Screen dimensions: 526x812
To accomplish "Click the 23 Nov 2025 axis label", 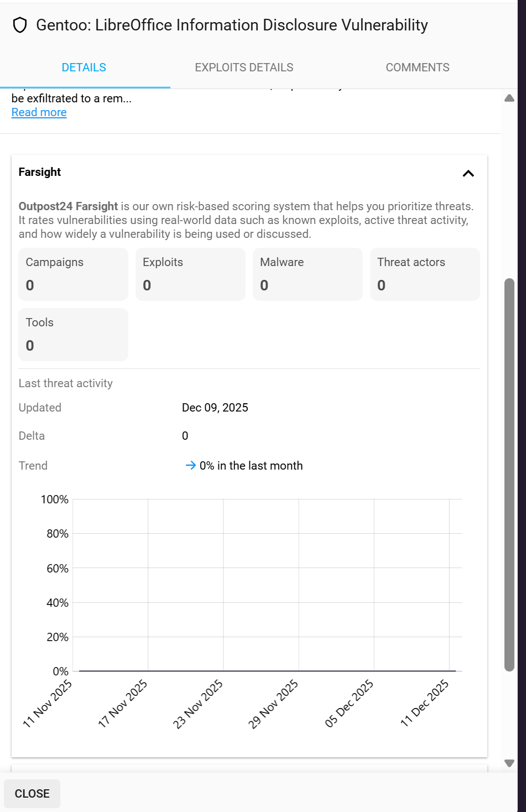I will (198, 704).
